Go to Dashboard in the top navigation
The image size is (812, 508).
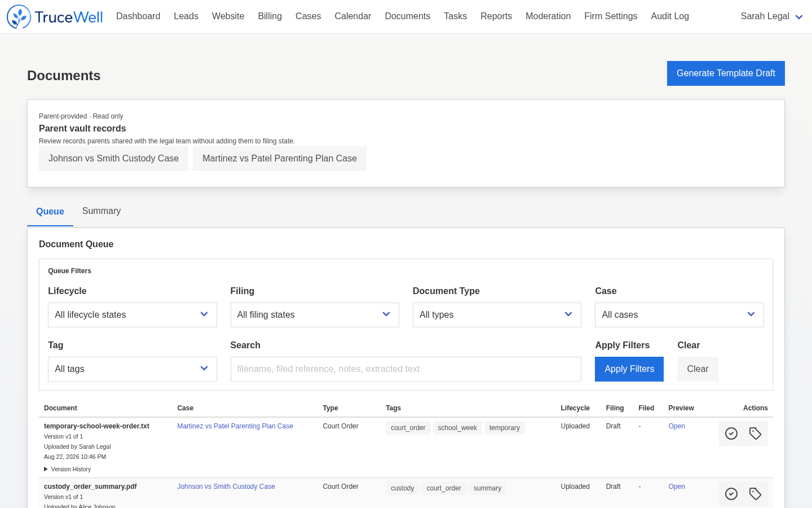click(138, 16)
